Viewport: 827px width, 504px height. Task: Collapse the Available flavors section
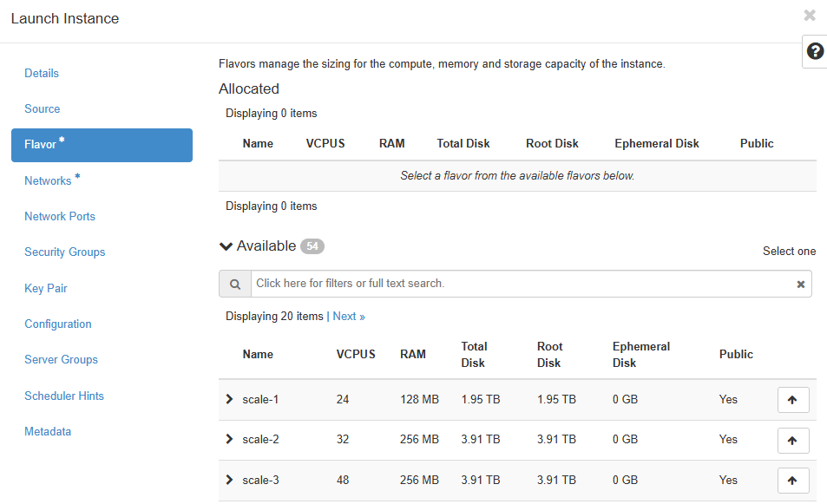click(x=226, y=245)
